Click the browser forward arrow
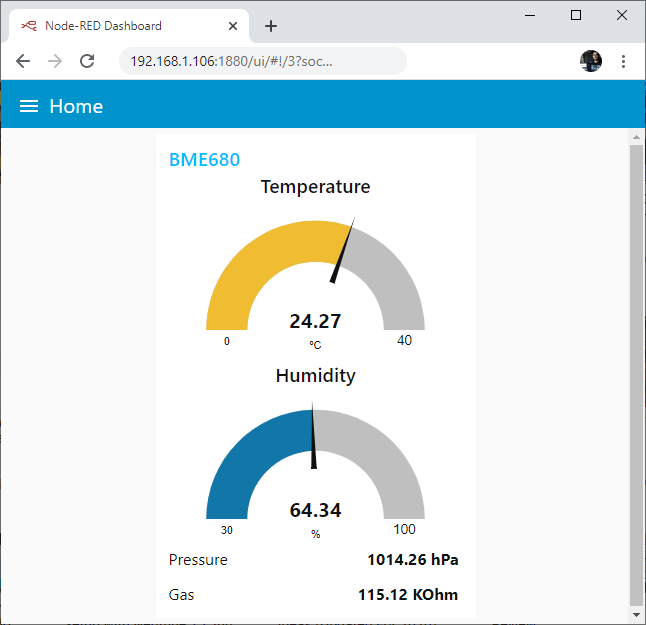 55,61
